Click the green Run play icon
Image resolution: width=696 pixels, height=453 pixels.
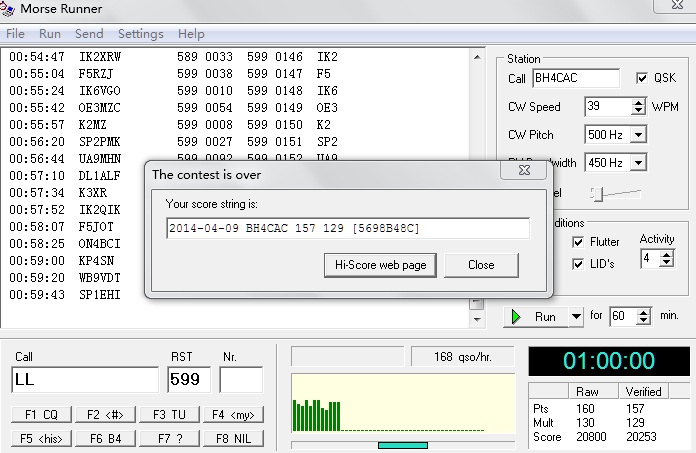pyautogui.click(x=516, y=317)
